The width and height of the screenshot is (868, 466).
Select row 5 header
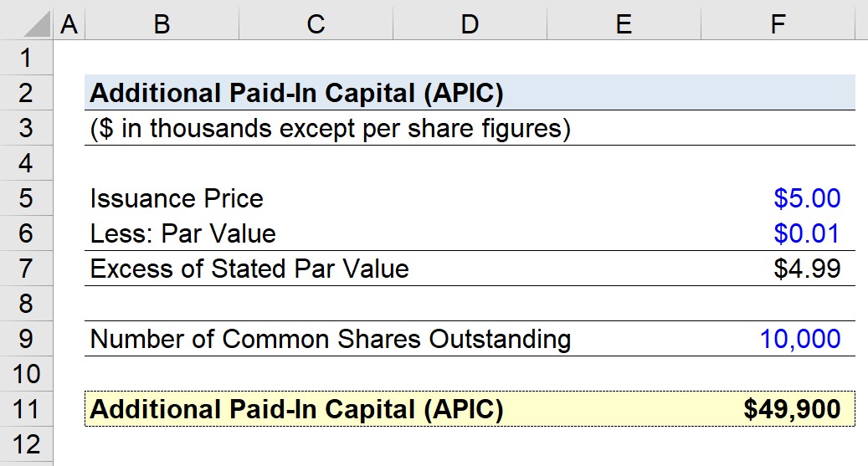pos(25,198)
